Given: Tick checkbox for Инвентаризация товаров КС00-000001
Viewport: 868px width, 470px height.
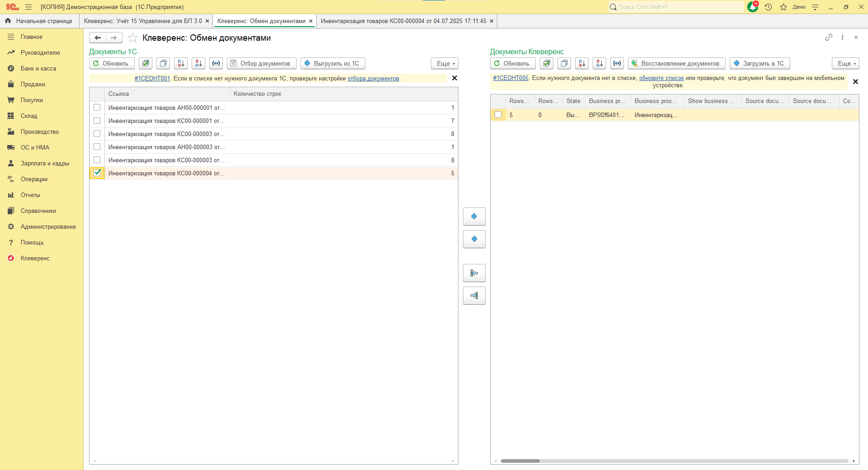Looking at the screenshot, I should tap(97, 121).
